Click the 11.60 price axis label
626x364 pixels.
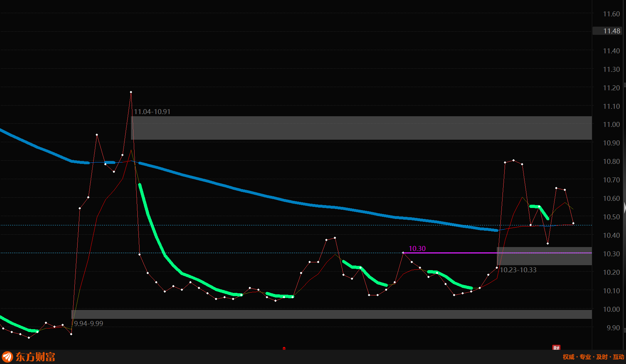(611, 14)
